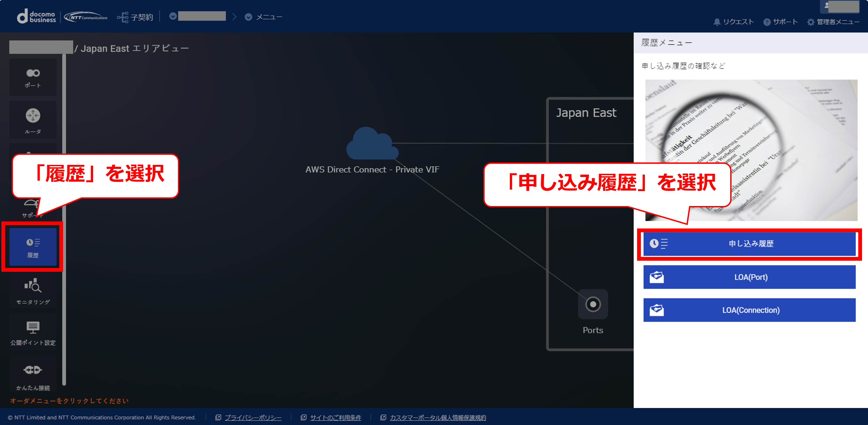868x425 pixels.
Task: Open カスタマーポータル個人情報保護規約 link
Action: click(438, 418)
